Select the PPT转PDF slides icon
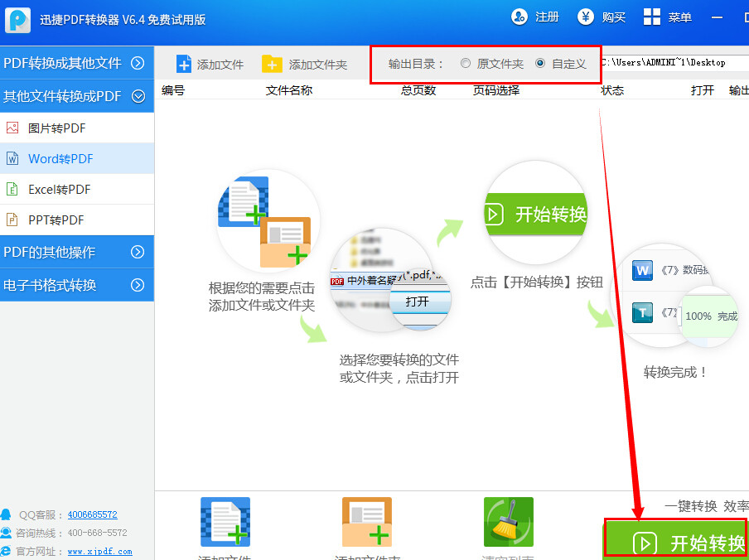749x560 pixels. tap(12, 220)
